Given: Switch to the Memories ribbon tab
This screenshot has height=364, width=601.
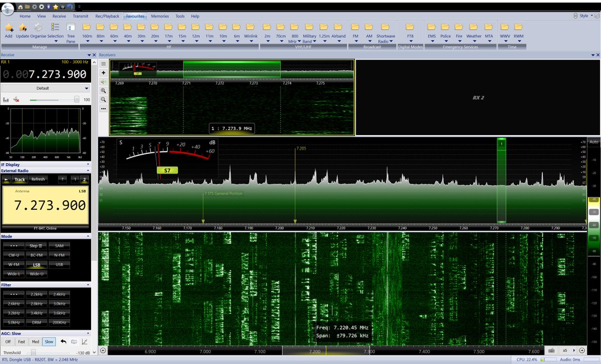Looking at the screenshot, I should pyautogui.click(x=160, y=16).
